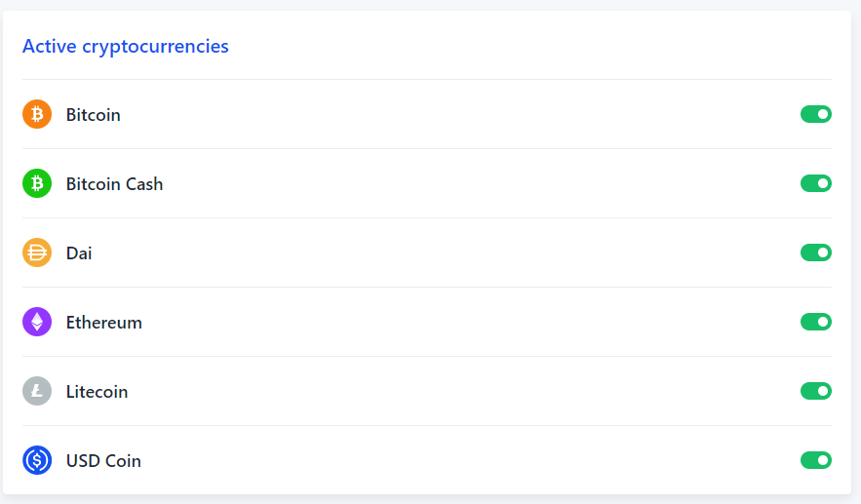Select the Bitcoin text label
Screen dimensions: 861x504
tap(94, 115)
